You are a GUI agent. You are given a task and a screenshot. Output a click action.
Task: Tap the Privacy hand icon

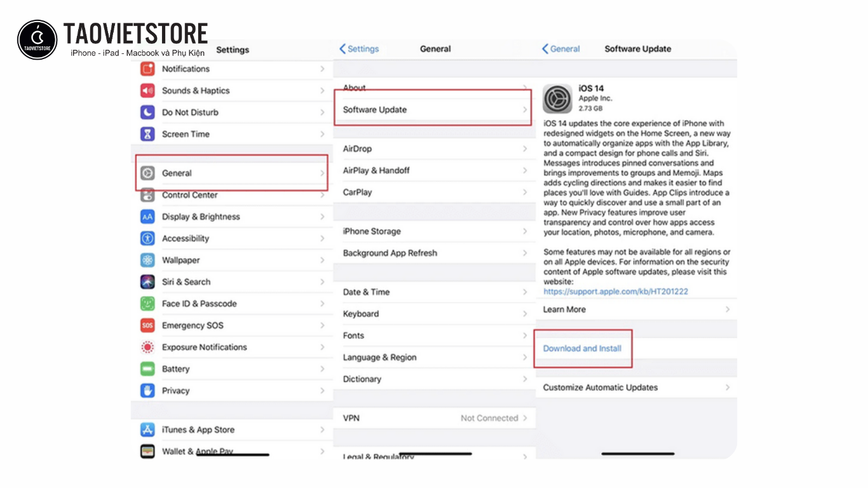coord(147,390)
